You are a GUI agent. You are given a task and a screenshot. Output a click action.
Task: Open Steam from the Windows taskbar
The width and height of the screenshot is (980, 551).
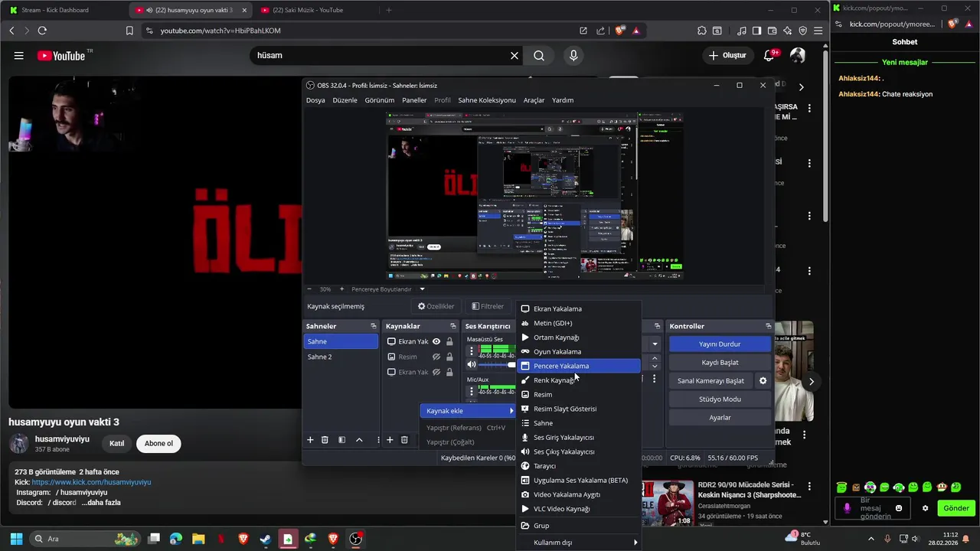265,539
